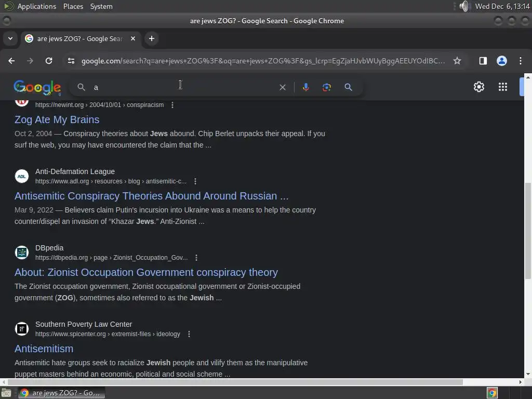Open Google quick settings gear

click(478, 87)
